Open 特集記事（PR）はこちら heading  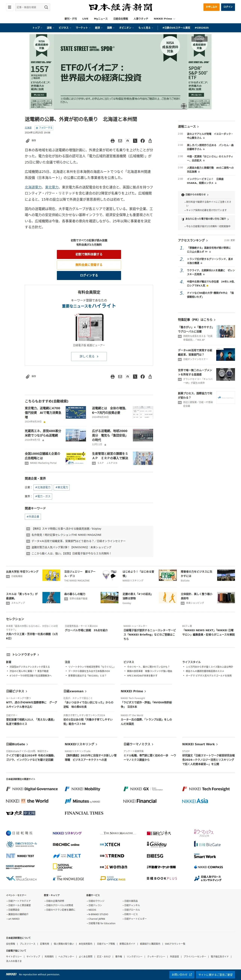[197, 320]
